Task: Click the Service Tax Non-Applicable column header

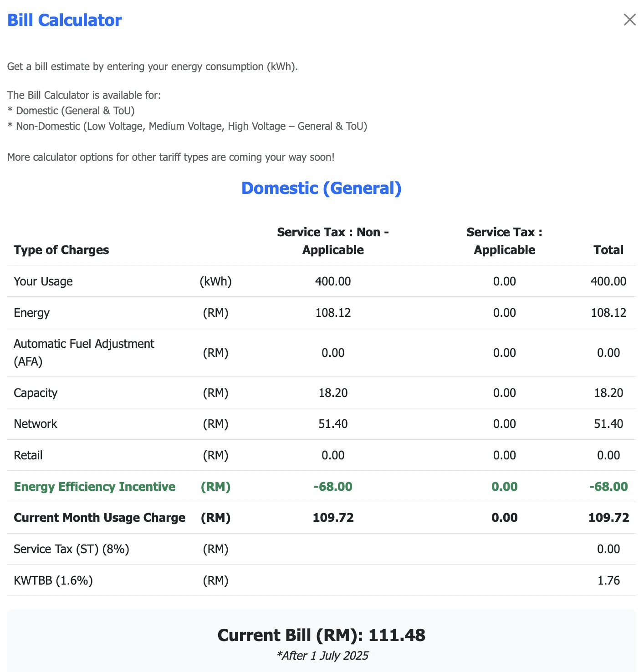Action: [333, 241]
